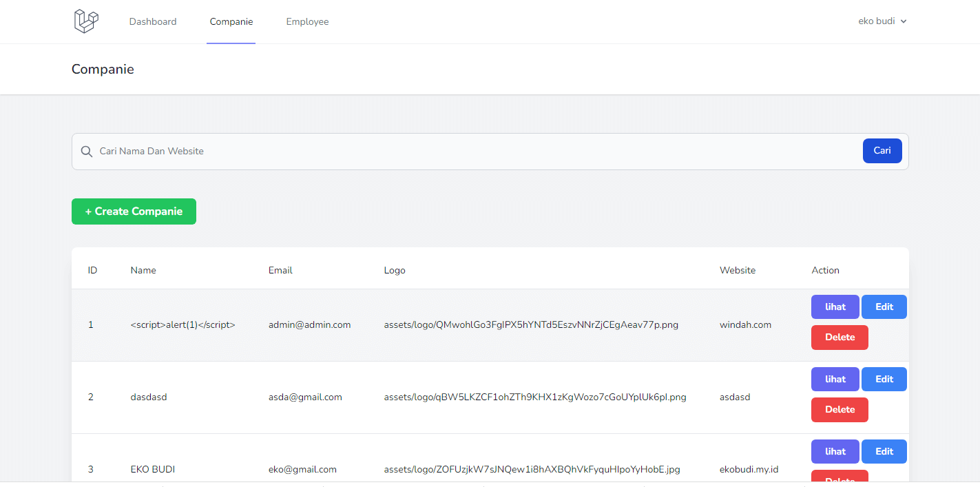Click the + Create Companie button
This screenshot has height=487, width=980.
134,211
